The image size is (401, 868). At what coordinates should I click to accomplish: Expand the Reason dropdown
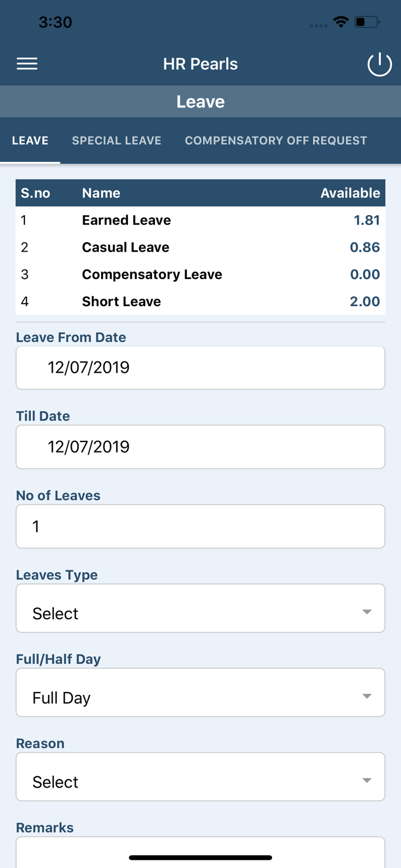click(200, 777)
